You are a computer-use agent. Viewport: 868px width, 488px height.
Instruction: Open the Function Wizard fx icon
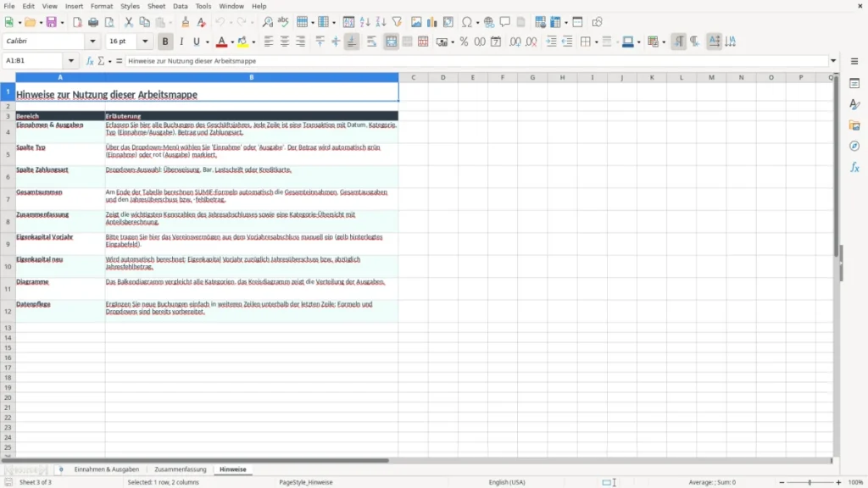tap(90, 61)
